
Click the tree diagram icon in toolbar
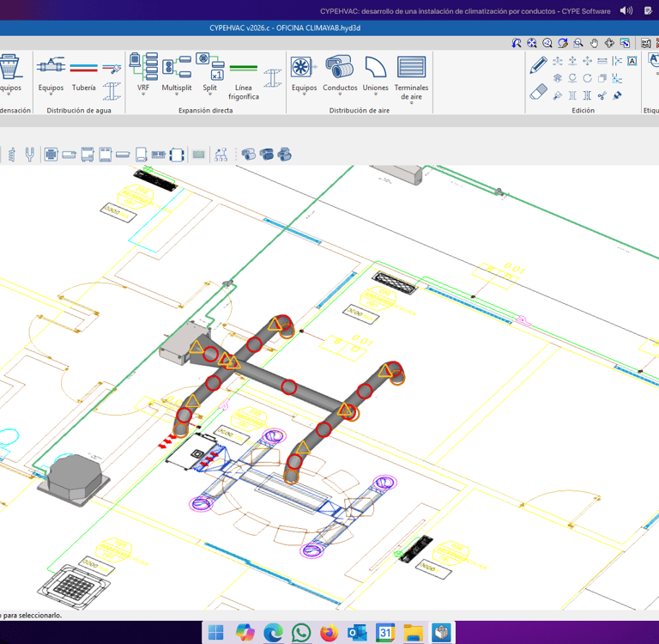pyautogui.click(x=221, y=155)
